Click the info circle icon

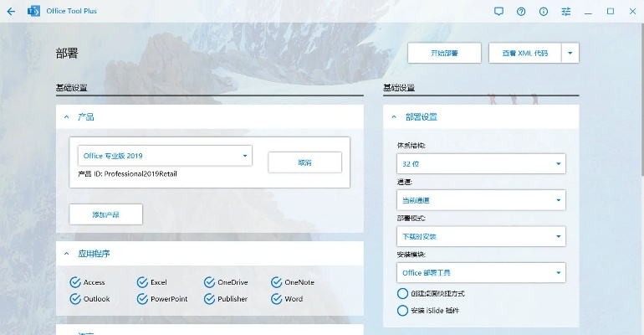544,12
